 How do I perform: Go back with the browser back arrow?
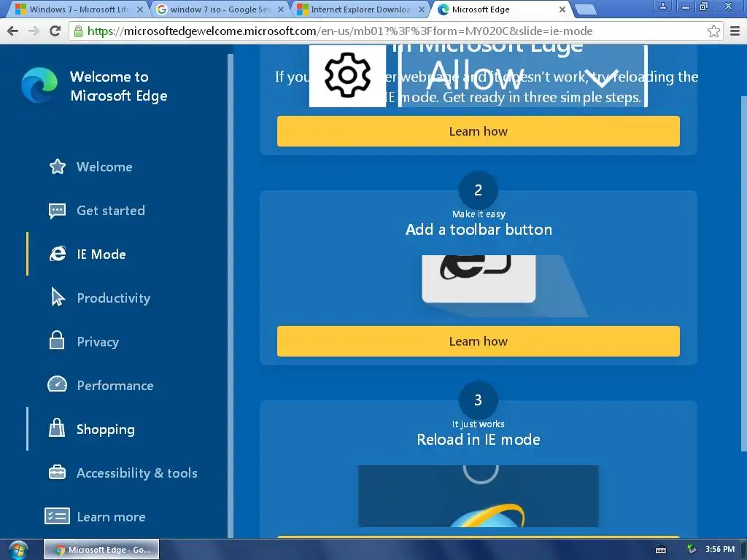(13, 31)
